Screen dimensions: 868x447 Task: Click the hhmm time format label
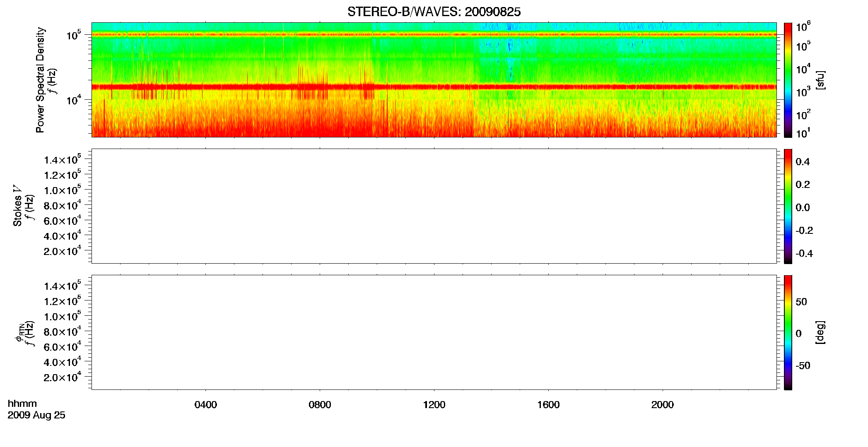tap(22, 404)
